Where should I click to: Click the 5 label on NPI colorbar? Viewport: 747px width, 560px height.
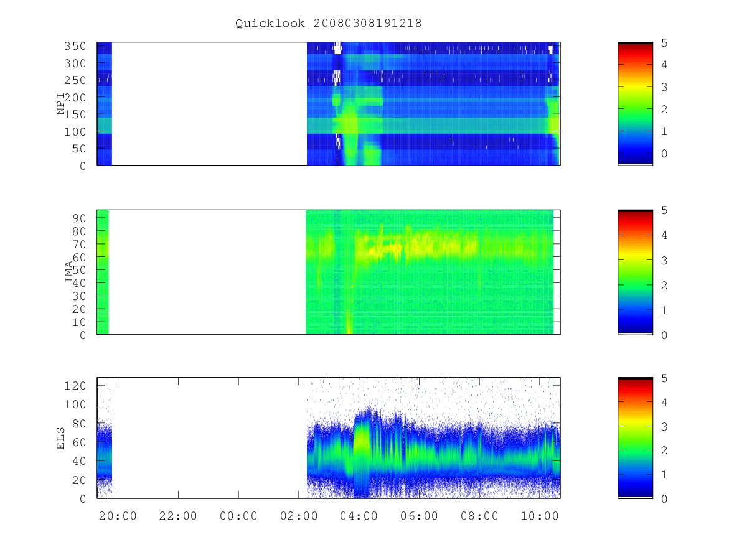click(x=664, y=42)
